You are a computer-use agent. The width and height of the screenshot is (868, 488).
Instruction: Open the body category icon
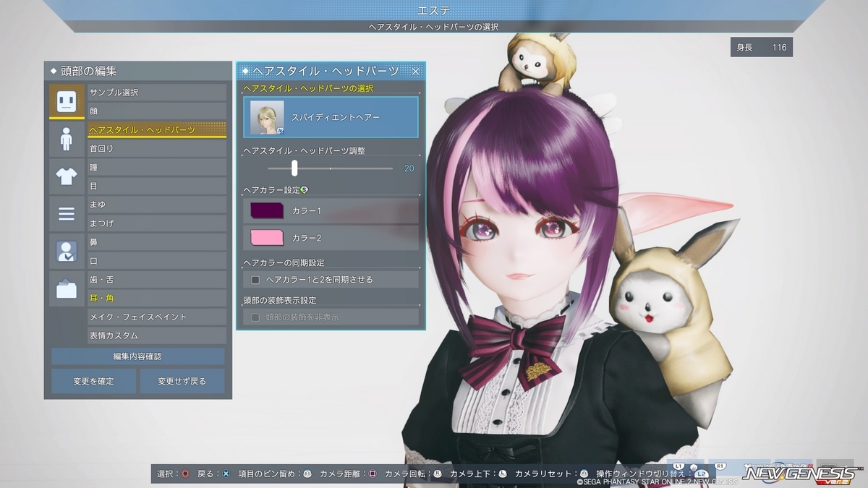tap(67, 138)
